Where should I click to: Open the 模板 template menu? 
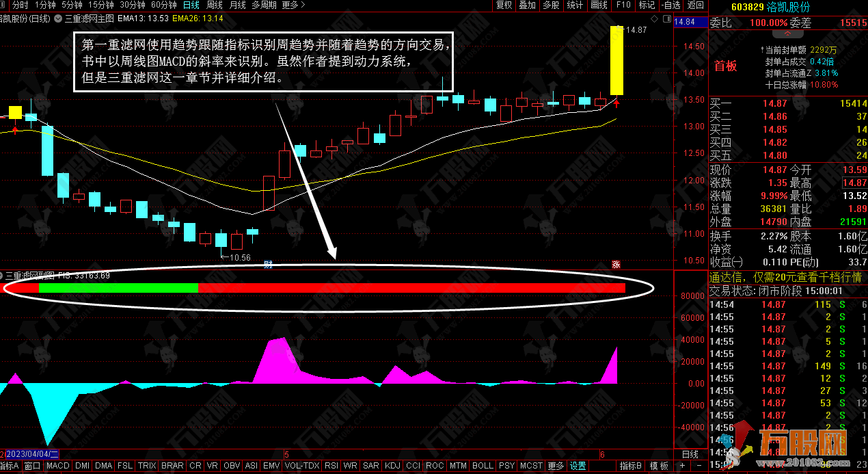click(x=660, y=466)
